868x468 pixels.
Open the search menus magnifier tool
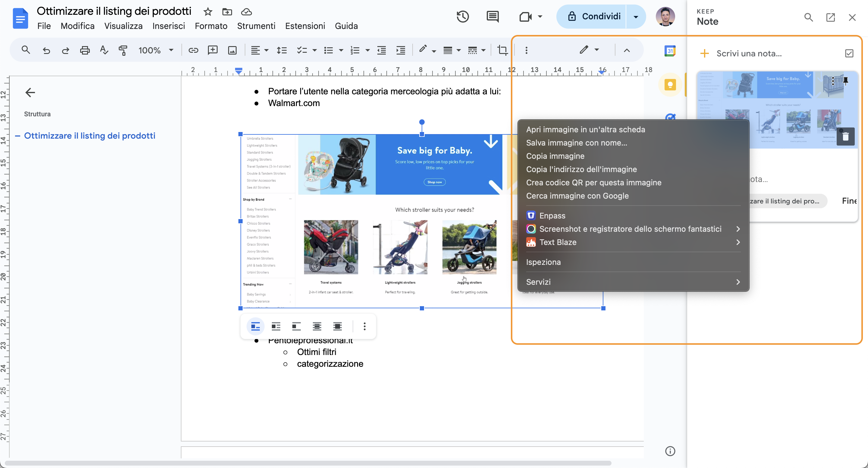(26, 50)
